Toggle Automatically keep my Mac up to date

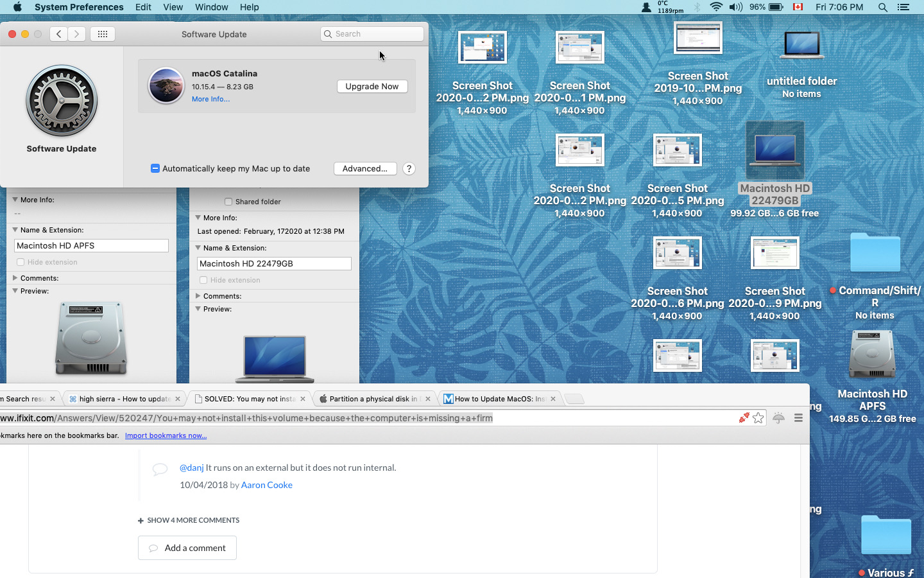coord(155,168)
